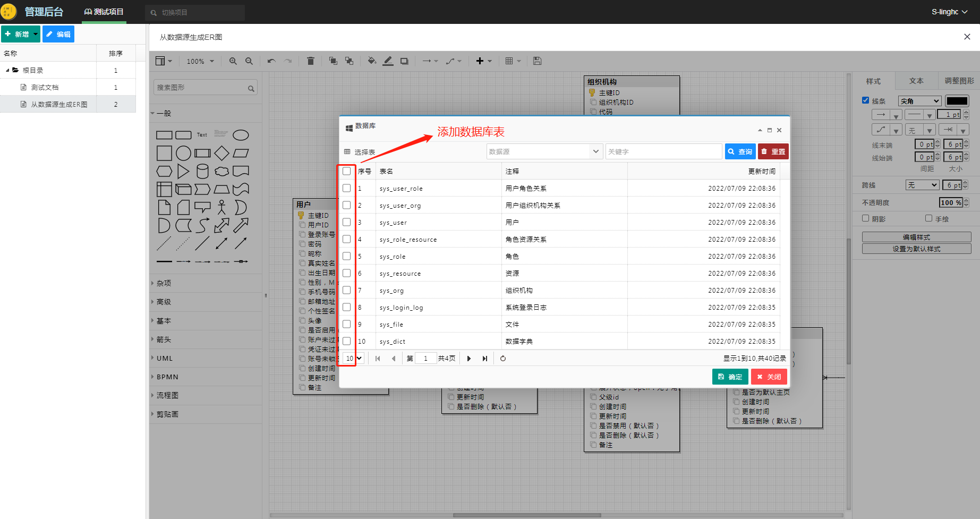This screenshot has width=980, height=519.
Task: Confirm with the 确定 button
Action: click(x=730, y=377)
